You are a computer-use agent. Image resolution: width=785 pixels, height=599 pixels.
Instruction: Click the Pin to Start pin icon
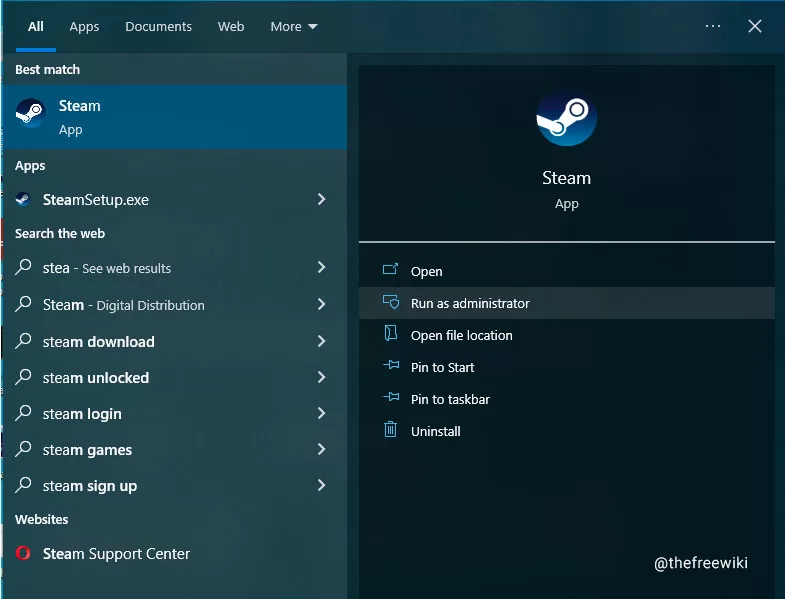(x=391, y=366)
